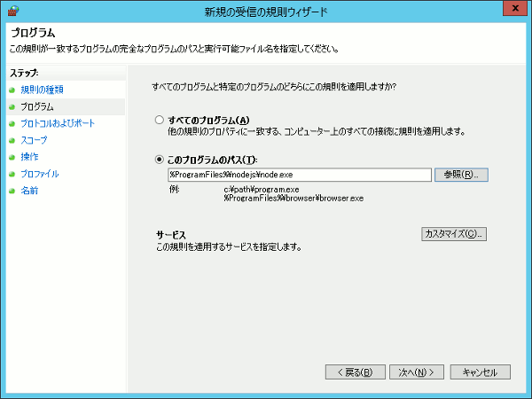
Task: Click the この規則を適用するサービスを指定します text
Action: [x=229, y=246]
